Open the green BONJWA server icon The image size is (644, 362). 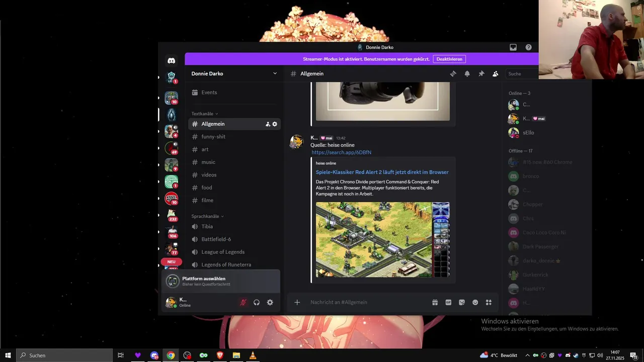coord(171,182)
